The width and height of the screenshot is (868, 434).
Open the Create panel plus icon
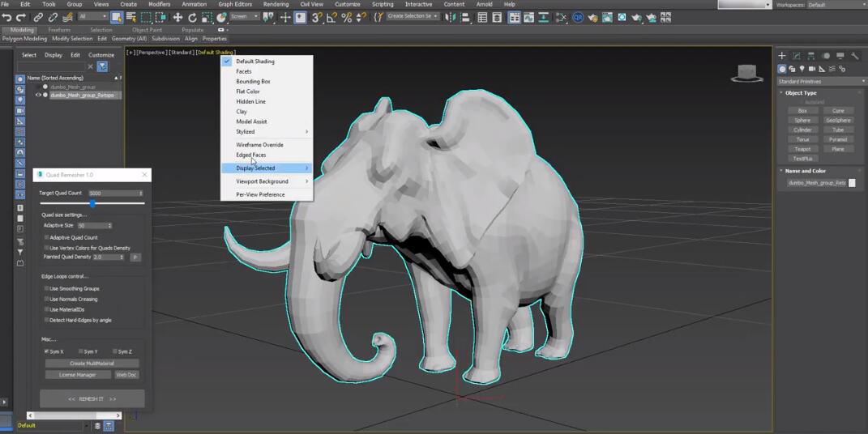tap(781, 55)
